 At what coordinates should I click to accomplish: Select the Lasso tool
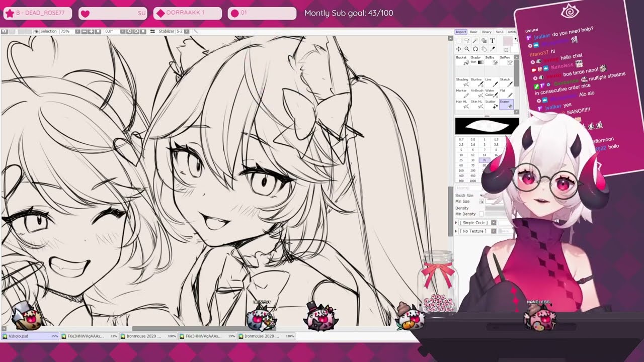[467, 41]
